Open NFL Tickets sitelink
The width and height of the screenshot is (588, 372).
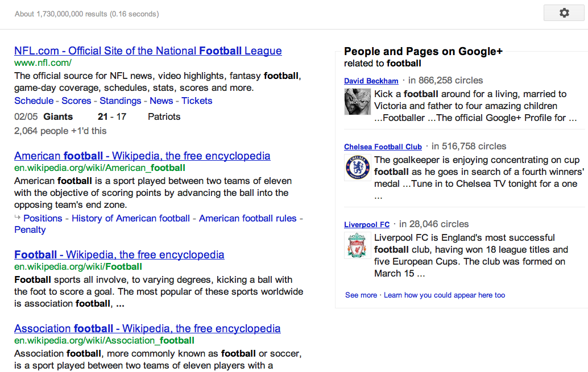(x=197, y=101)
